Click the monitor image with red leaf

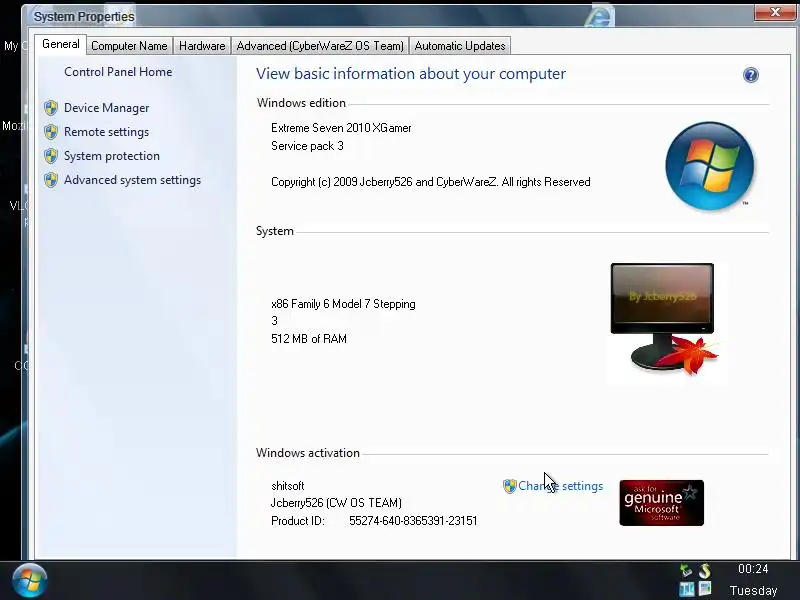coord(665,319)
